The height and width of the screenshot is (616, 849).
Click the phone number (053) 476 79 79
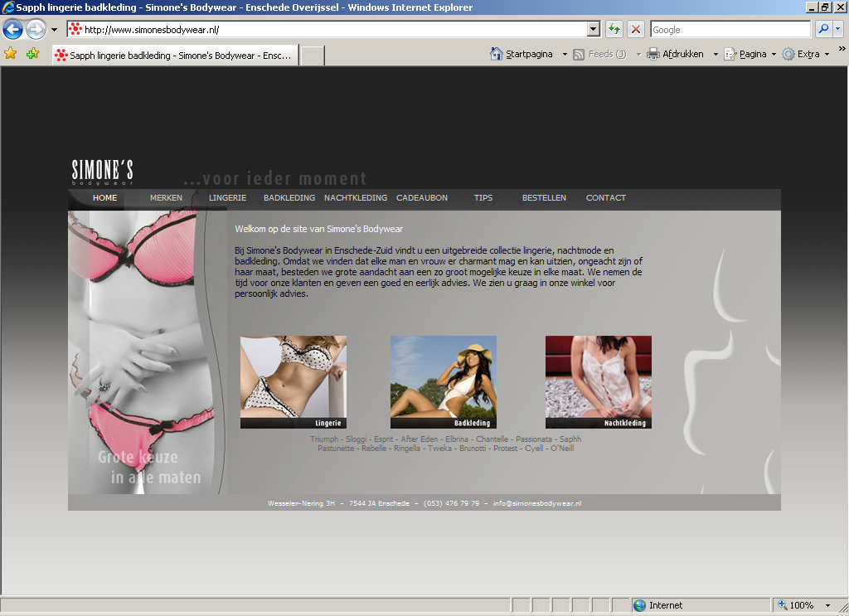click(452, 503)
